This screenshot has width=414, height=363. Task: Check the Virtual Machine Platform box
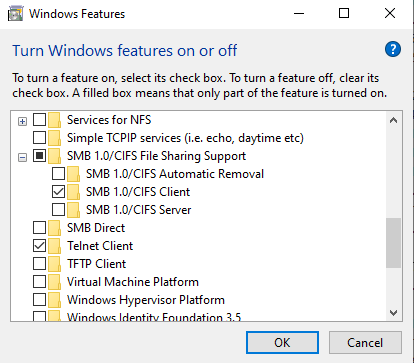39,281
